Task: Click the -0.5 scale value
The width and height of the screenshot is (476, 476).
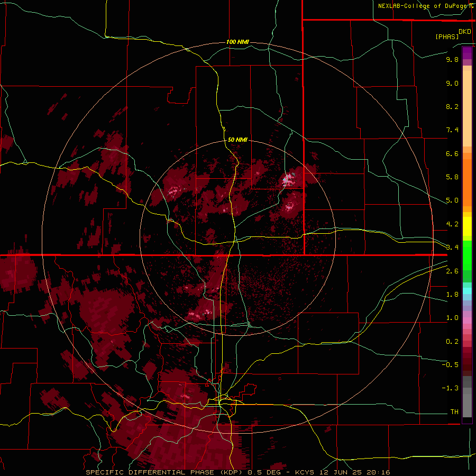Action: pos(450,365)
